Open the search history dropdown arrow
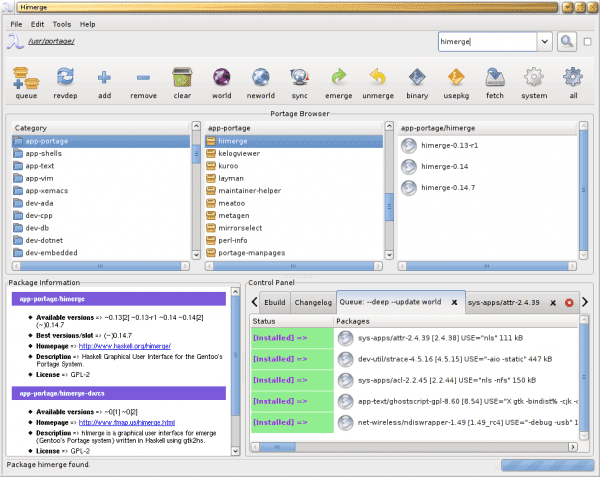The width and height of the screenshot is (600, 477). (x=545, y=41)
